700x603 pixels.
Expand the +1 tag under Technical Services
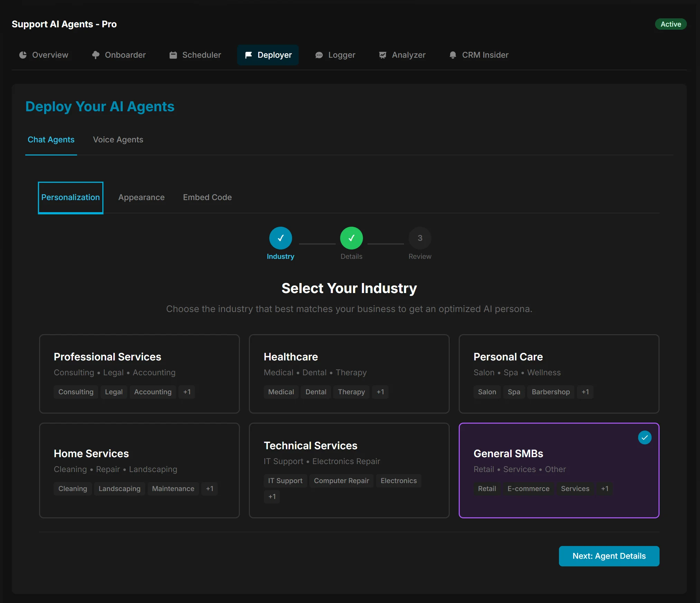(272, 497)
